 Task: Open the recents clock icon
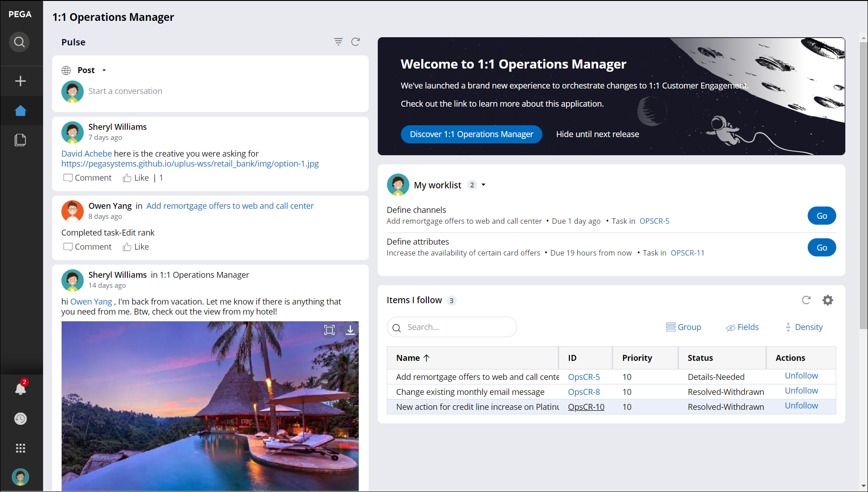point(20,418)
